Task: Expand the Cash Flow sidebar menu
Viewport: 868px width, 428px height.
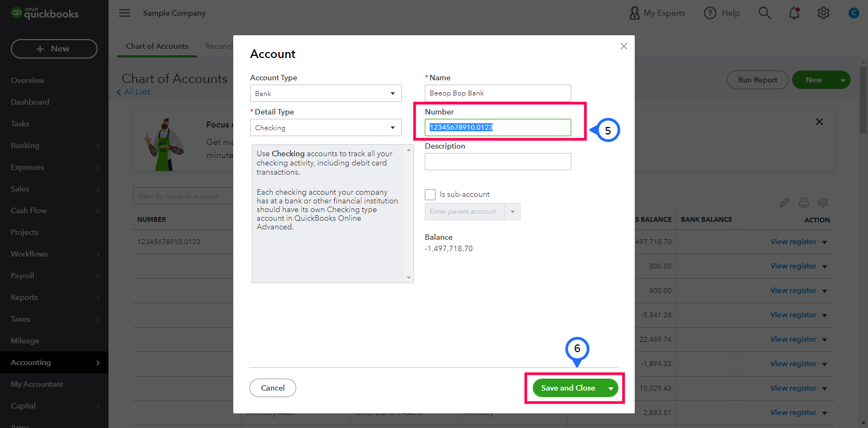Action: tap(54, 210)
